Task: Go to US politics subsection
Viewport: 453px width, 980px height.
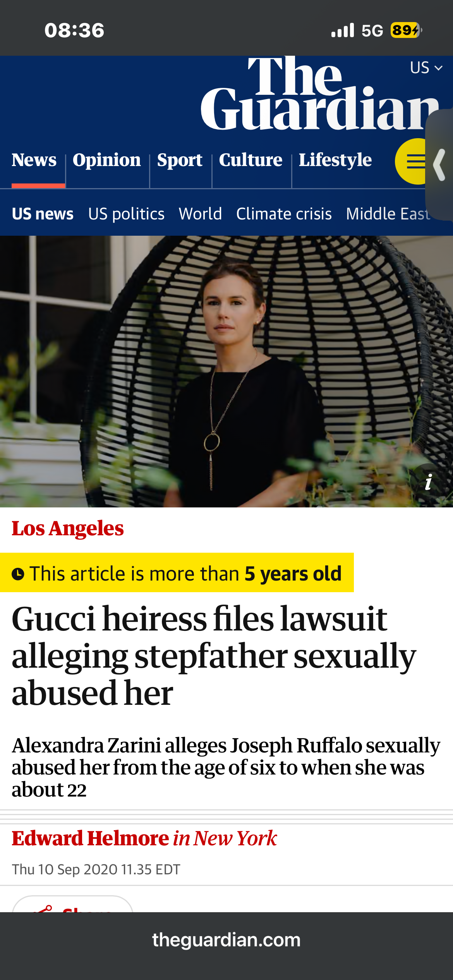Action: tap(126, 214)
